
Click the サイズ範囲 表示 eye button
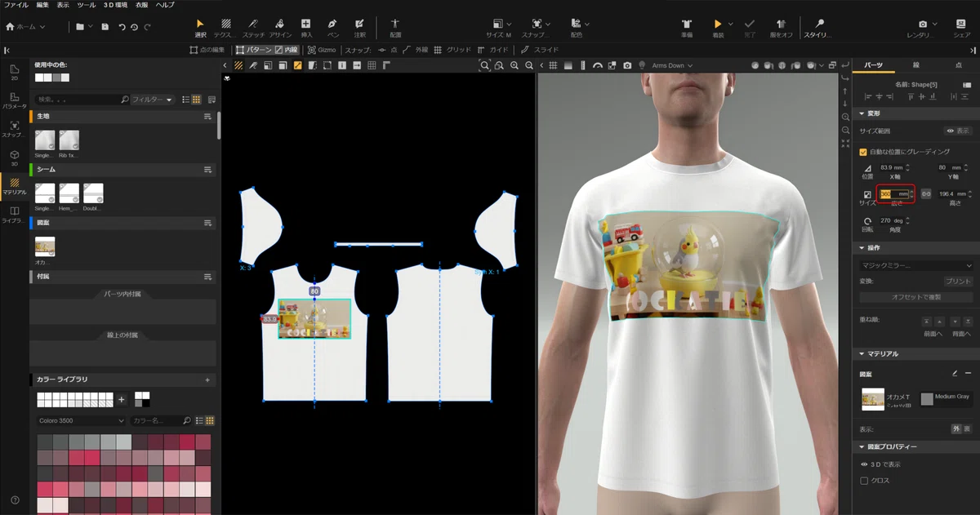tap(958, 131)
